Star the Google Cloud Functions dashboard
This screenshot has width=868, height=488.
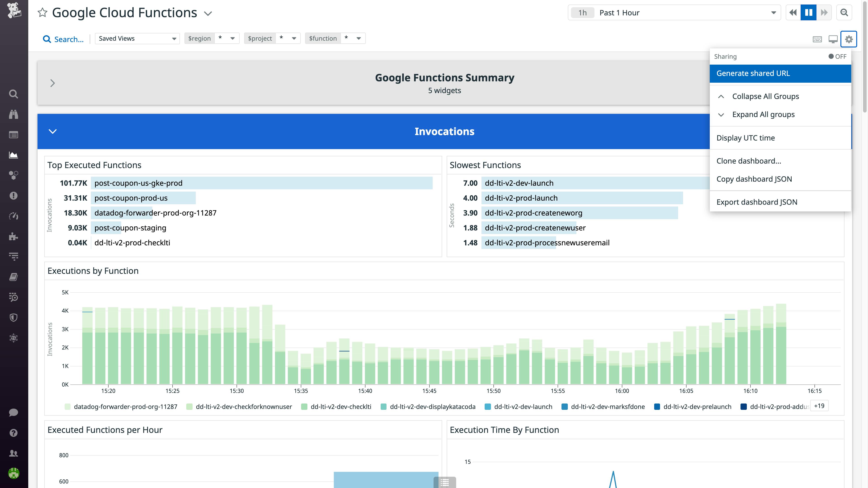pos(42,12)
